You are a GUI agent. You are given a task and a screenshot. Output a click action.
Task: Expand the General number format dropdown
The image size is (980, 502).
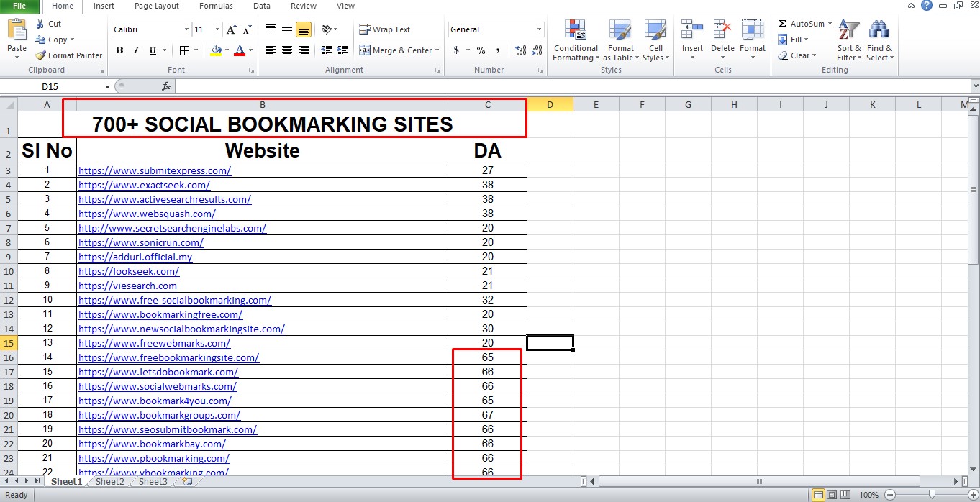pos(539,29)
